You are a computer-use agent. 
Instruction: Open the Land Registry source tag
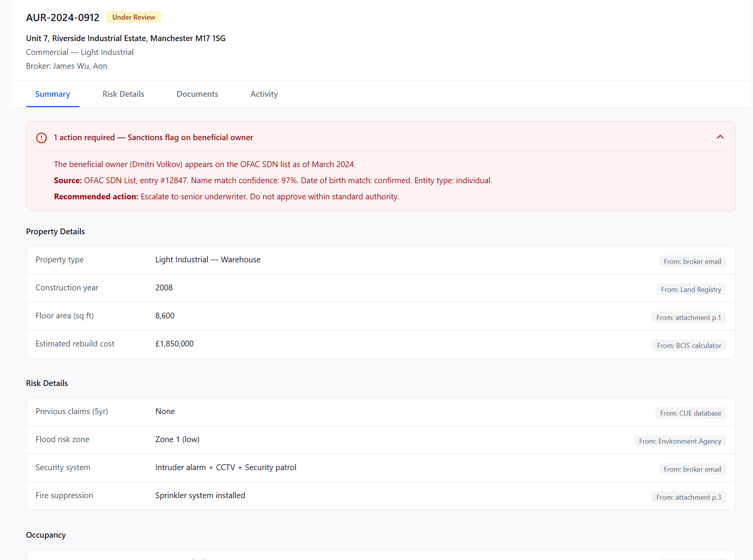(x=691, y=290)
